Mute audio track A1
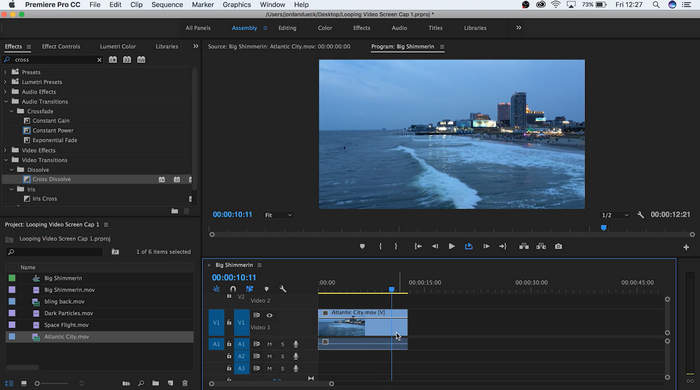 pos(269,344)
